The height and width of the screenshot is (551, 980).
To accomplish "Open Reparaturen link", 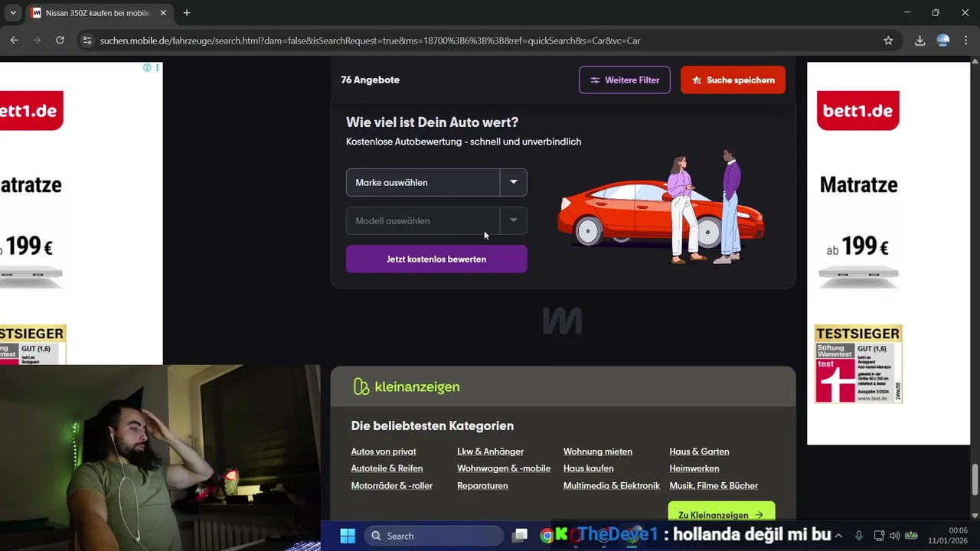I will (x=482, y=485).
